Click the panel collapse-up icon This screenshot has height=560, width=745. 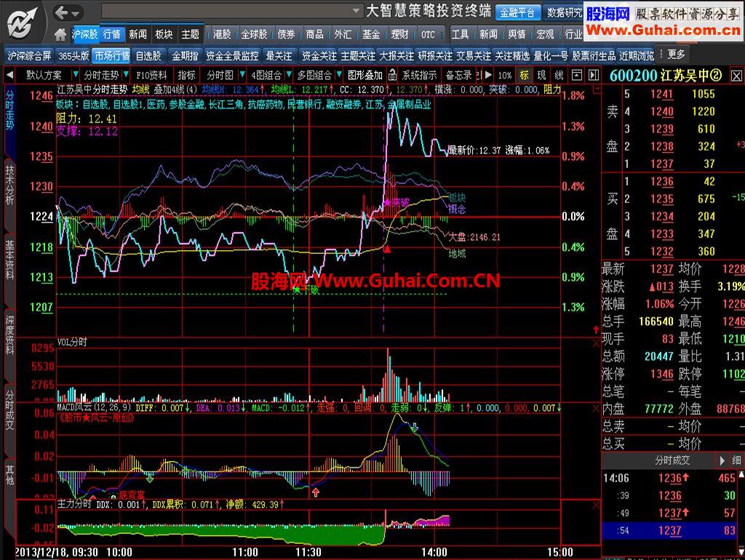click(x=576, y=75)
